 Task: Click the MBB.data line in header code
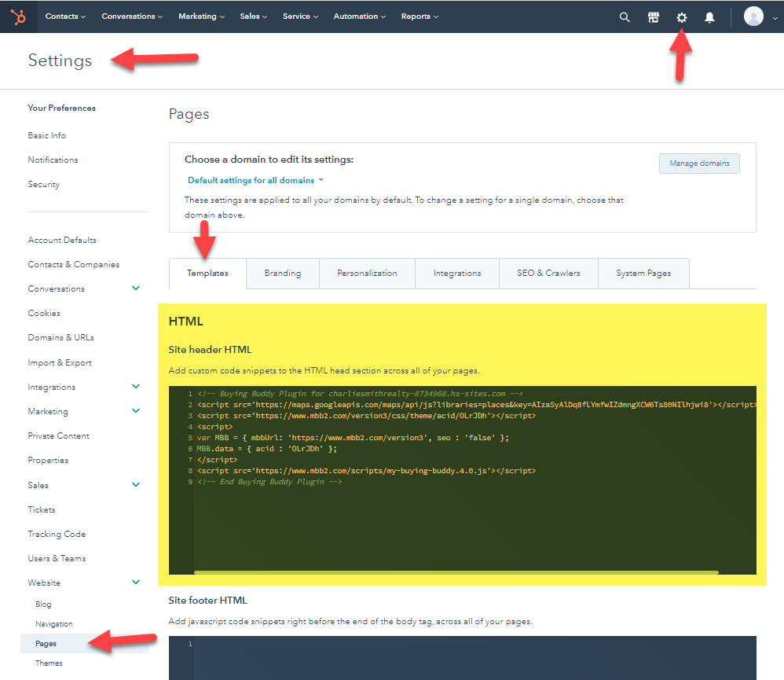tap(266, 449)
